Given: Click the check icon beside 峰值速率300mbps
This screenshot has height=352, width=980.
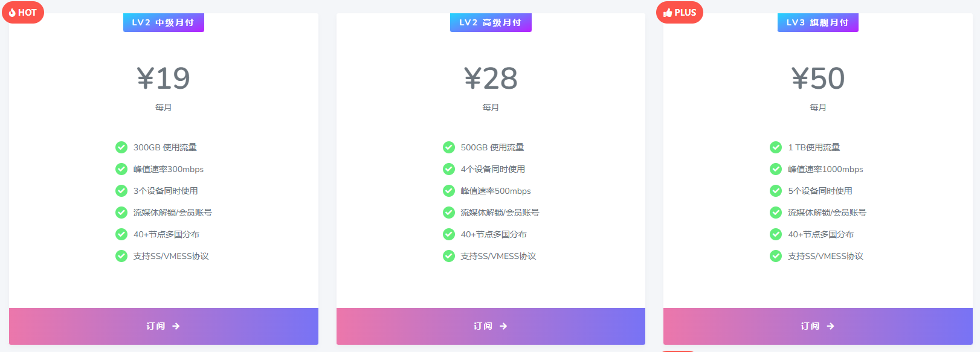Looking at the screenshot, I should click(x=121, y=169).
